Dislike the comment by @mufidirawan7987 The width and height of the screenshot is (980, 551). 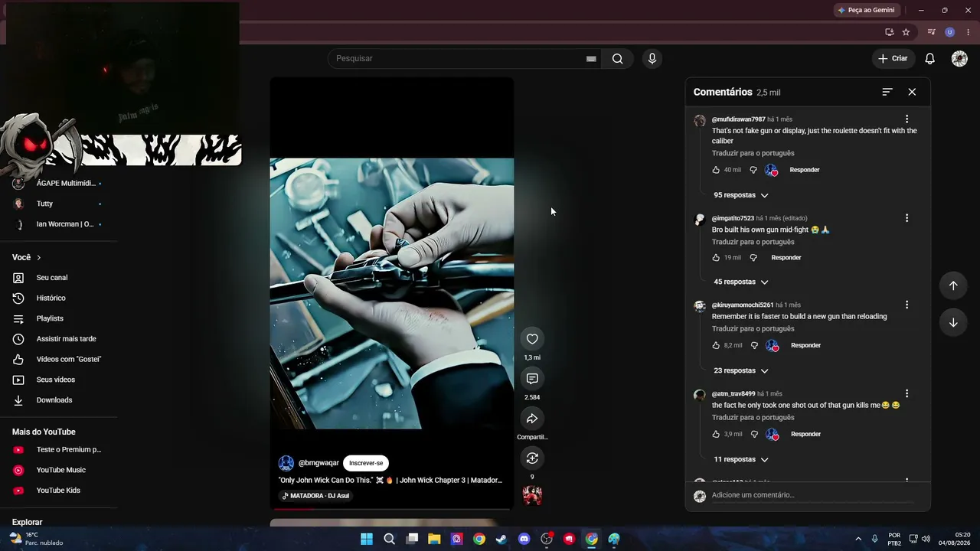pos(753,170)
